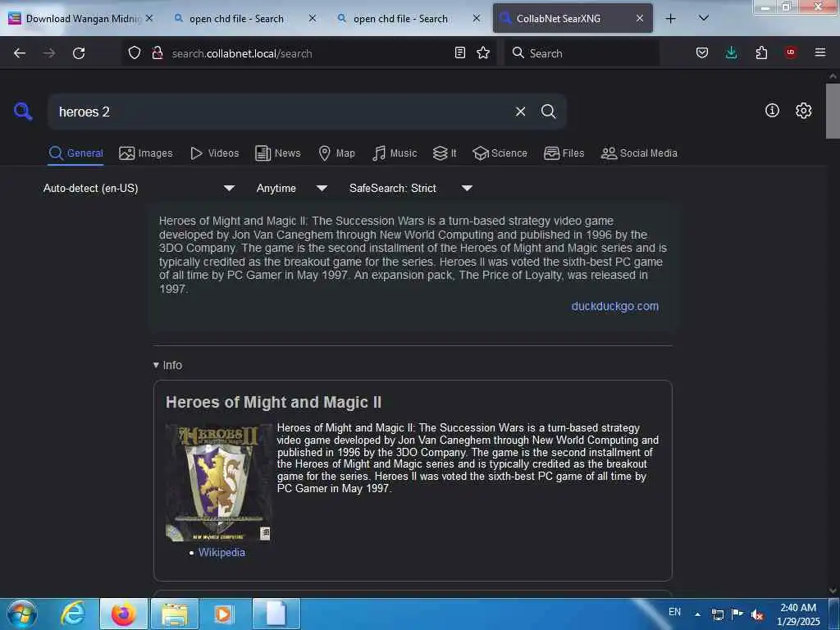Close the CollabNet SearXNG tab
This screenshot has width=840, height=630.
(x=640, y=19)
